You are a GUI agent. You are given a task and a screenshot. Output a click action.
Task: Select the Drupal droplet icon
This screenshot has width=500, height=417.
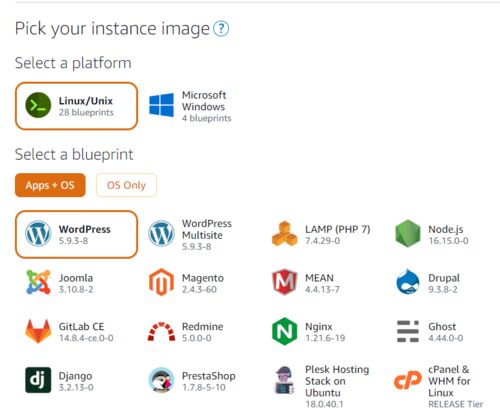408,282
